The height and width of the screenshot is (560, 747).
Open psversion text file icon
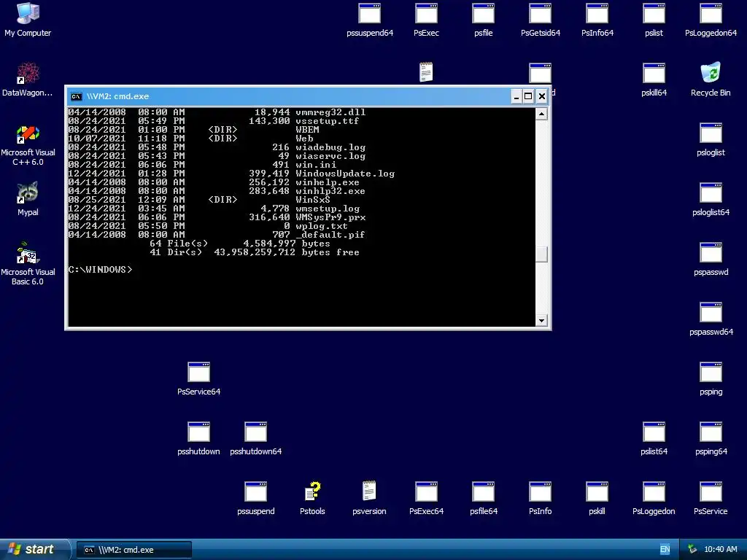point(369,498)
